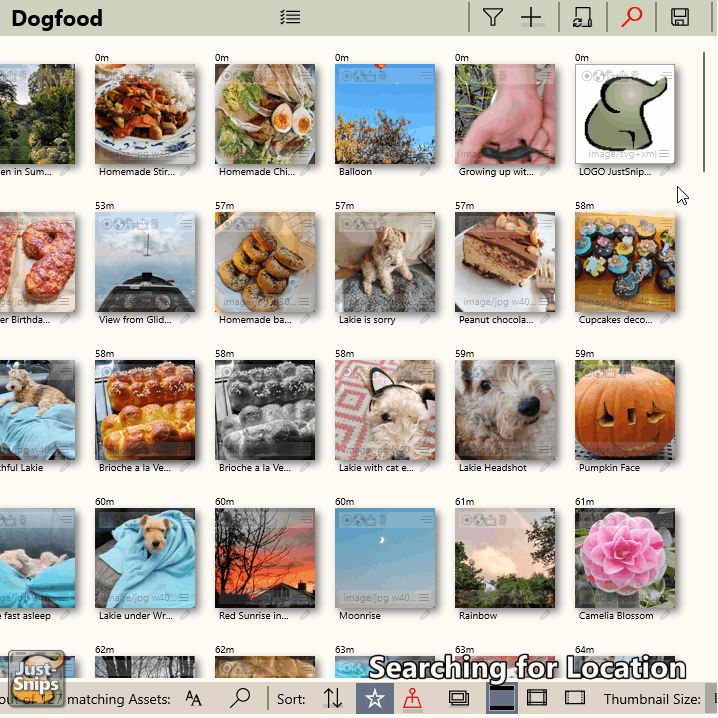The height and width of the screenshot is (718, 718).
Task: Open the Pumpkin Face thumbnail
Action: coord(624,410)
